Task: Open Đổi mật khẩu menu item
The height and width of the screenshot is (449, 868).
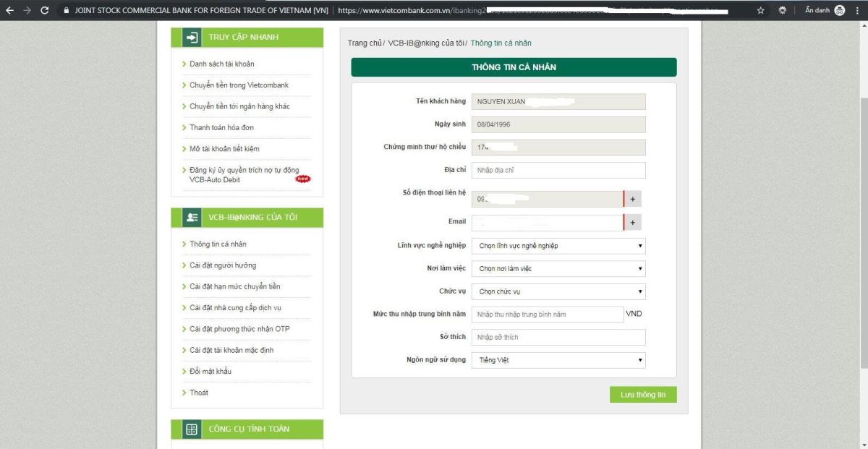Action: (210, 371)
